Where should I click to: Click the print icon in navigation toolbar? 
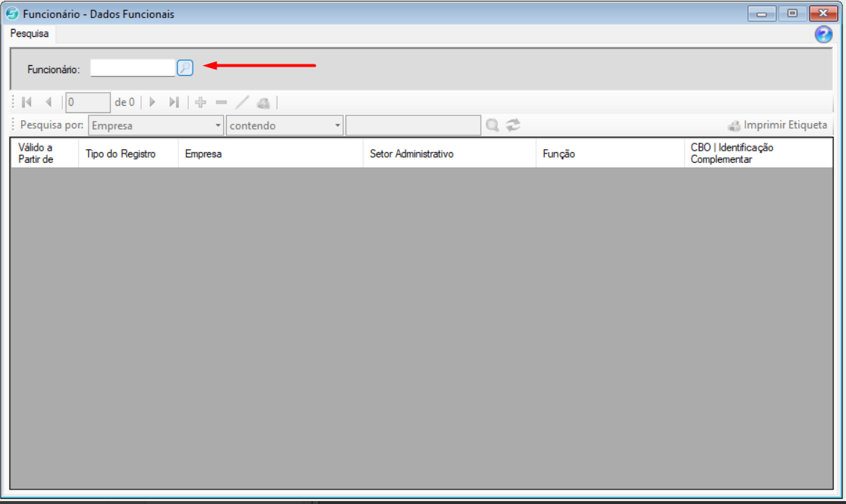(263, 102)
